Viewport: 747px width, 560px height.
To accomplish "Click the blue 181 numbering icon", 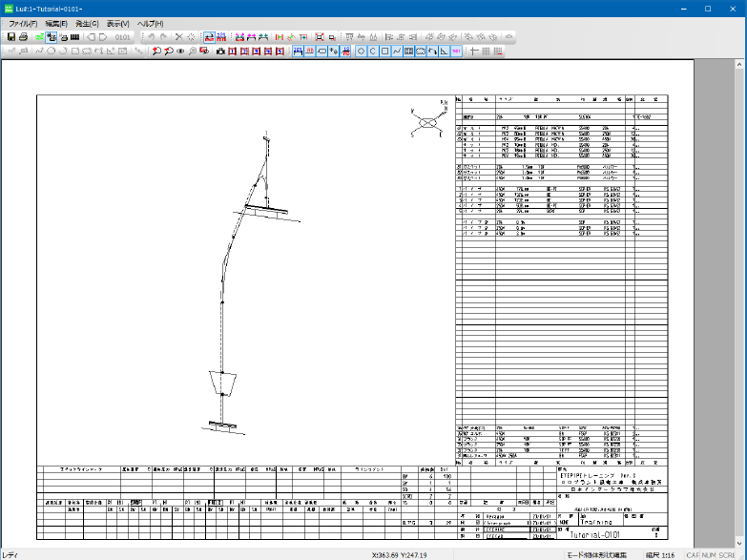I will [221, 36].
